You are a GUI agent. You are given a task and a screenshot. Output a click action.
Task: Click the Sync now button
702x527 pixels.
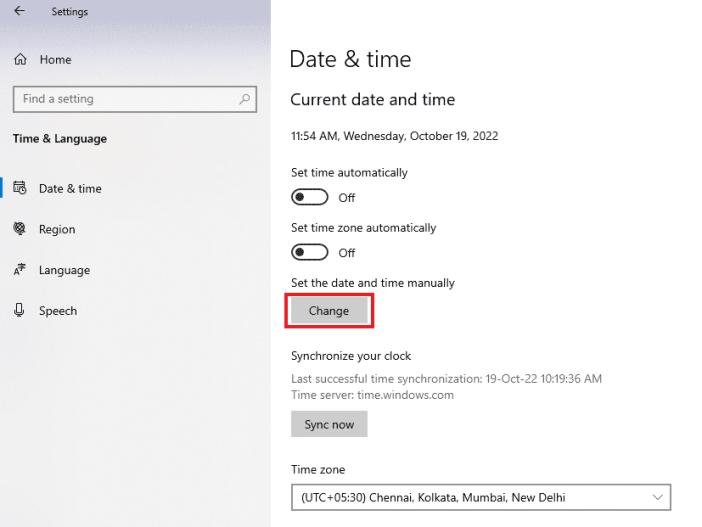329,424
